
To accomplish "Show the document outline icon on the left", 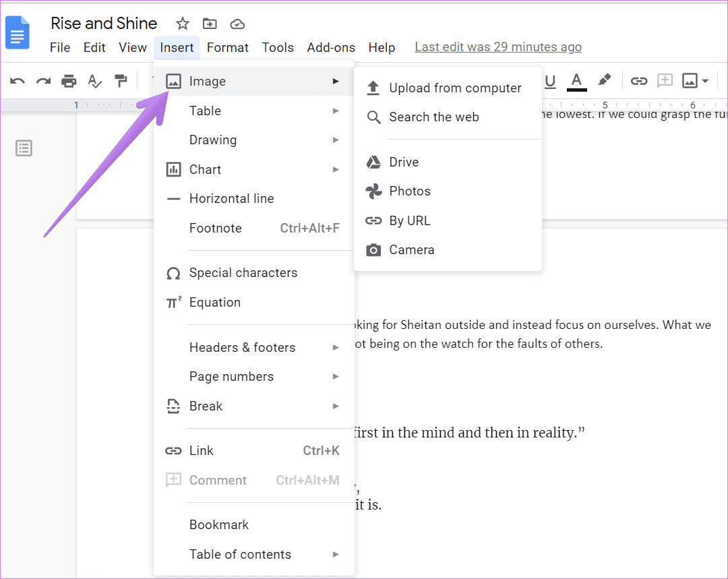I will point(24,148).
